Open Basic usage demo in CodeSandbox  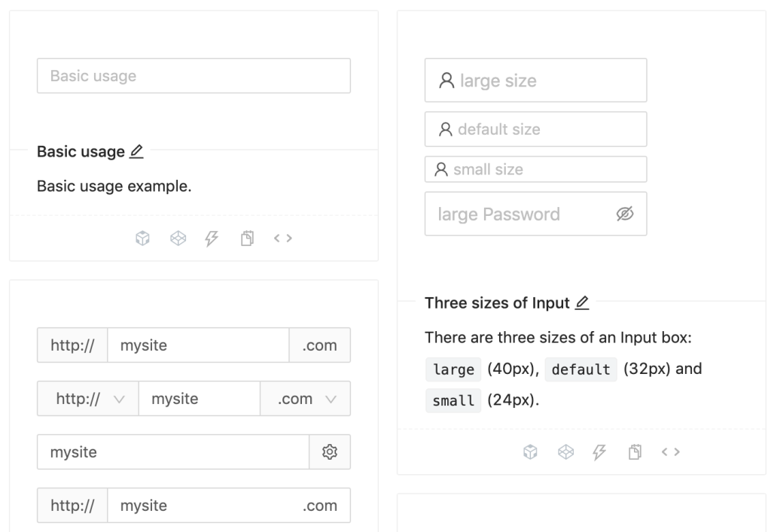142,239
